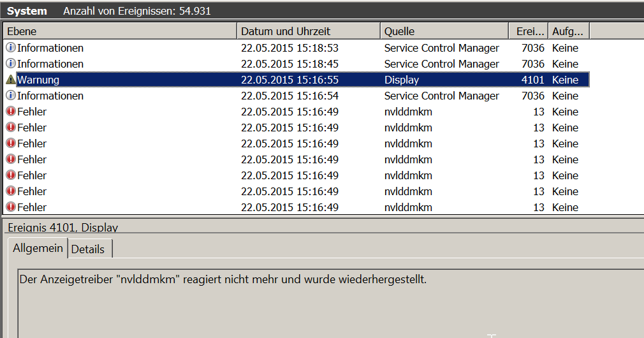The image size is (644, 338).
Task: Click red error icon of fourth Fehler row
Action: coord(11,159)
